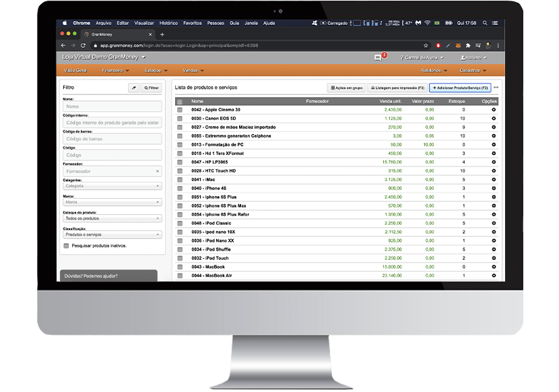
Task: Open the Produtos e serviços classification dropdown
Action: coord(112,234)
